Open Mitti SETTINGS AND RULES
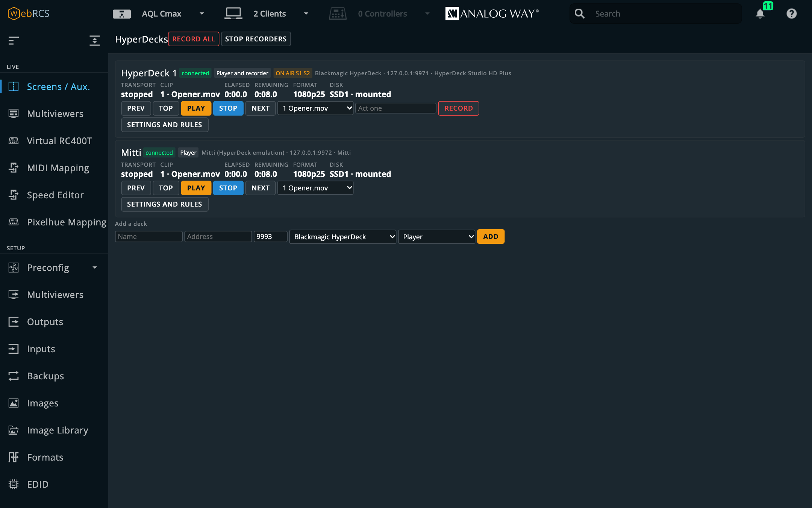The height and width of the screenshot is (508, 812). point(165,204)
